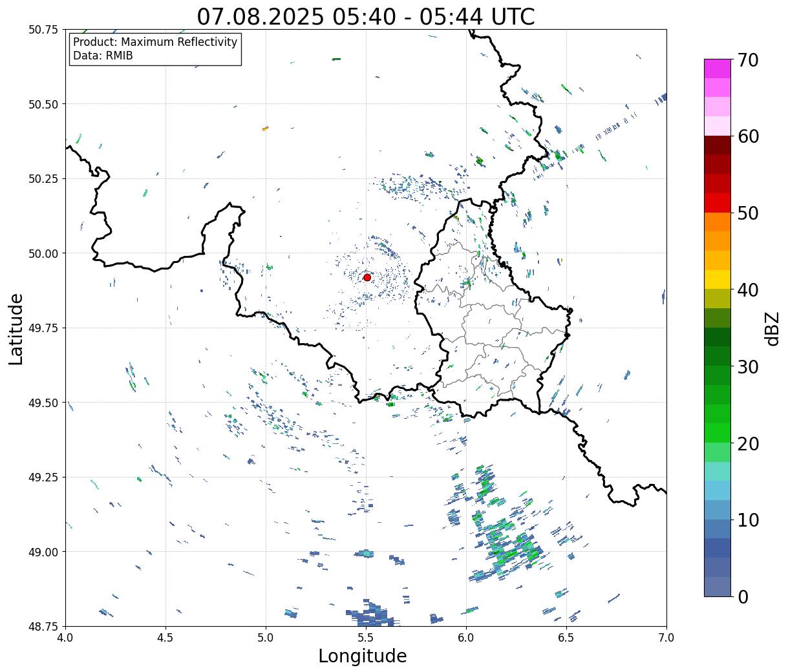Click the latitude tick label 50.50
Viewport: 788px width, 672px height.
click(43, 104)
